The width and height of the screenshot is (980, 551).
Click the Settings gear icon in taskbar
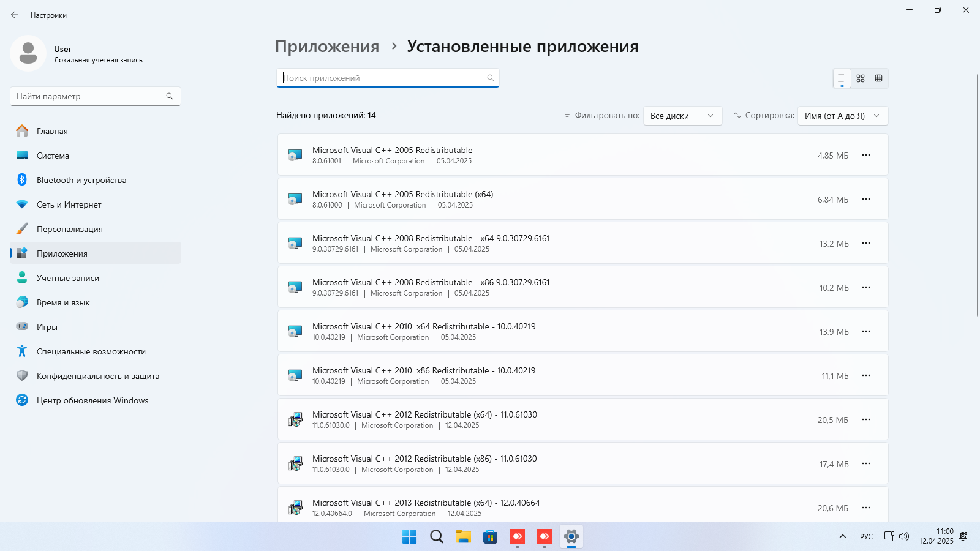[571, 537]
